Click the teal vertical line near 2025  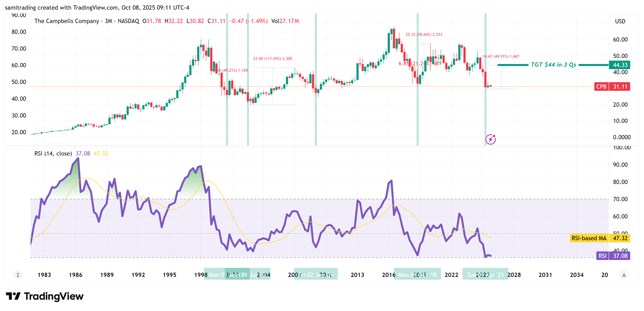[x=485, y=79]
